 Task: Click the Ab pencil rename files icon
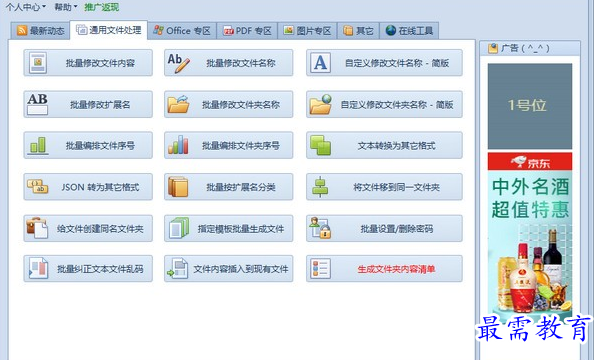coord(178,63)
